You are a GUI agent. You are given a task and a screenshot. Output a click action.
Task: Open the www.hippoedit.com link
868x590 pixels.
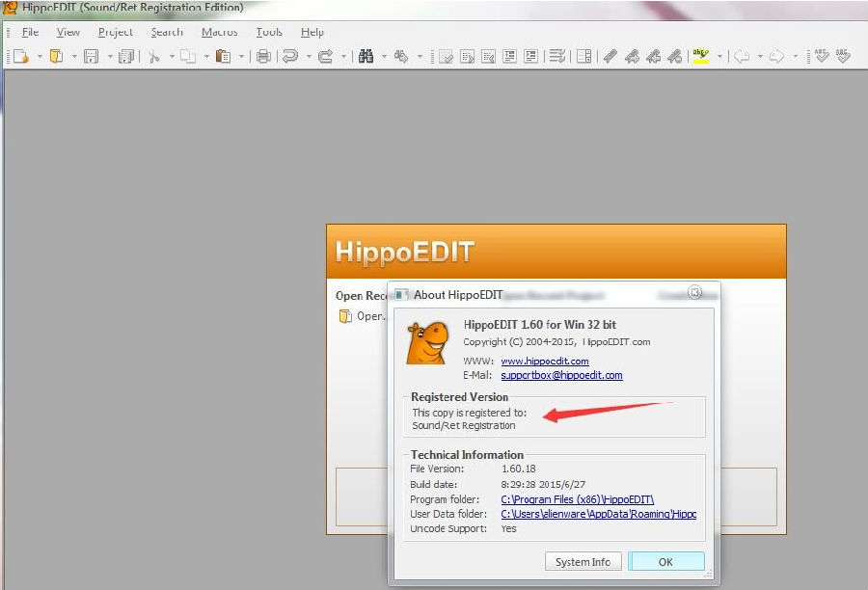[x=545, y=361]
